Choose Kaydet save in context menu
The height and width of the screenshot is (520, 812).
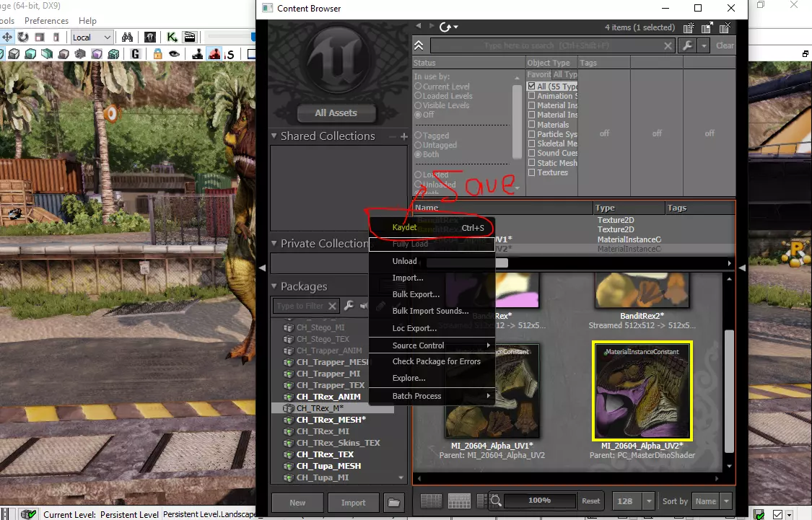click(x=432, y=228)
